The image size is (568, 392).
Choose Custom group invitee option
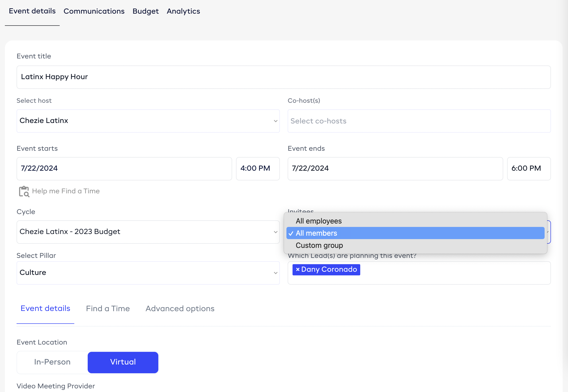[x=319, y=245]
